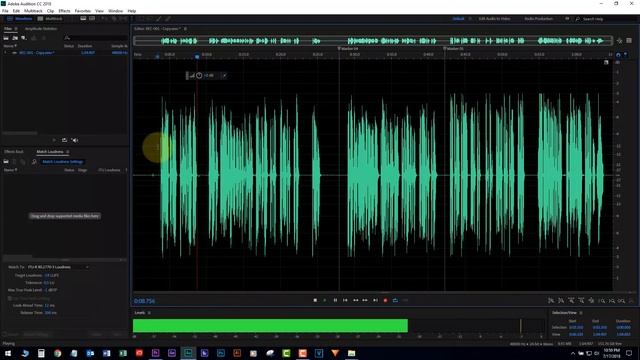This screenshot has height=360, width=640.
Task: Click the HUD volume adjust knob
Action: pyautogui.click(x=199, y=76)
